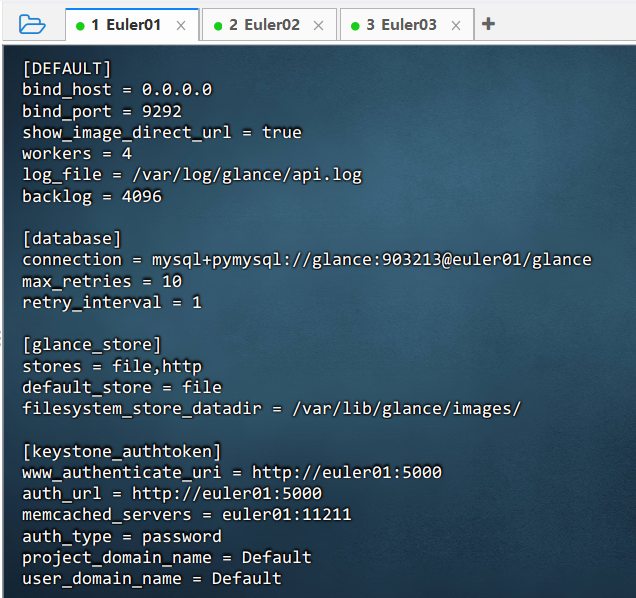Click the bind_host = 0.0.0.0 line
The width and height of the screenshot is (636, 598).
point(117,90)
